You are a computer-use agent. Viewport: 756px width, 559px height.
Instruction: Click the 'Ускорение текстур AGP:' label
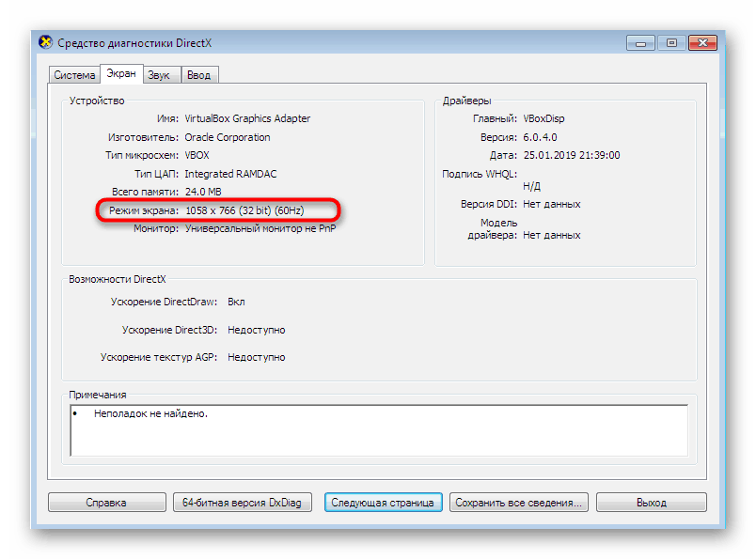[159, 358]
